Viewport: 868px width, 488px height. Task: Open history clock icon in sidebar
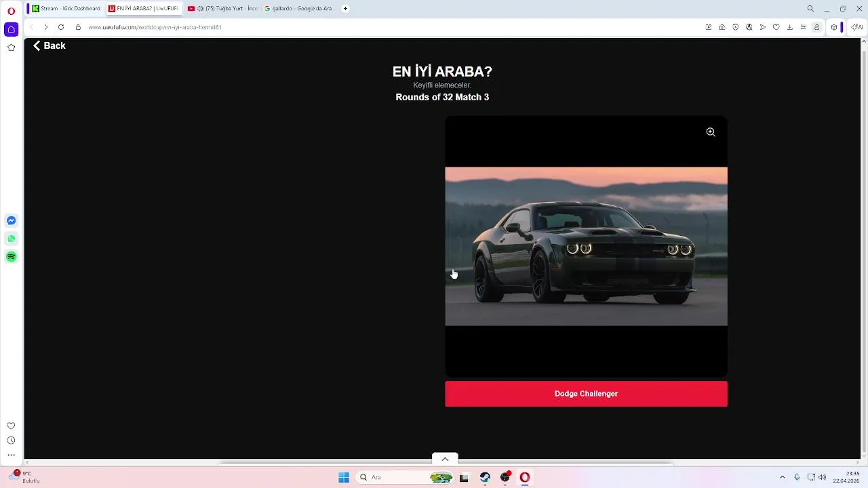click(x=11, y=441)
